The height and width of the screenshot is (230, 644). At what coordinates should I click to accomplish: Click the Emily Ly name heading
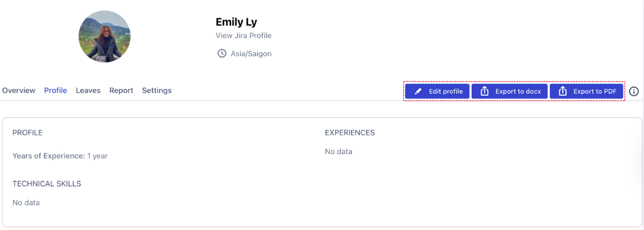point(236,22)
